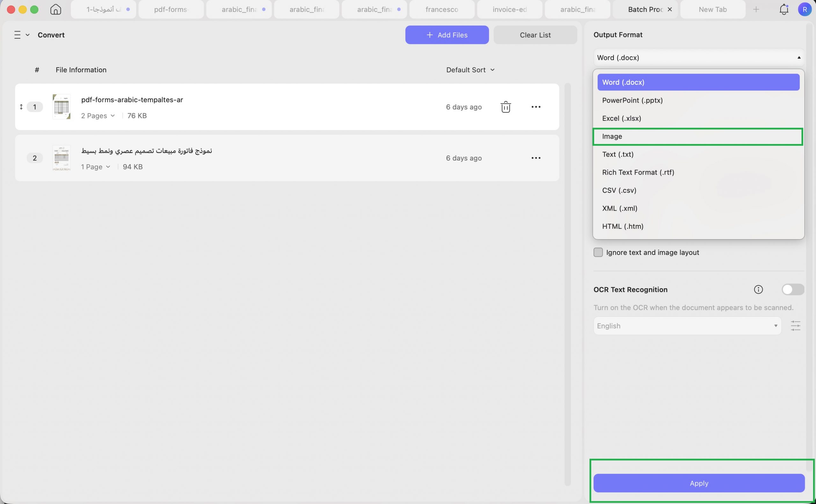This screenshot has width=816, height=504.
Task: Expand 2 Pages chevron of first file
Action: pyautogui.click(x=113, y=116)
